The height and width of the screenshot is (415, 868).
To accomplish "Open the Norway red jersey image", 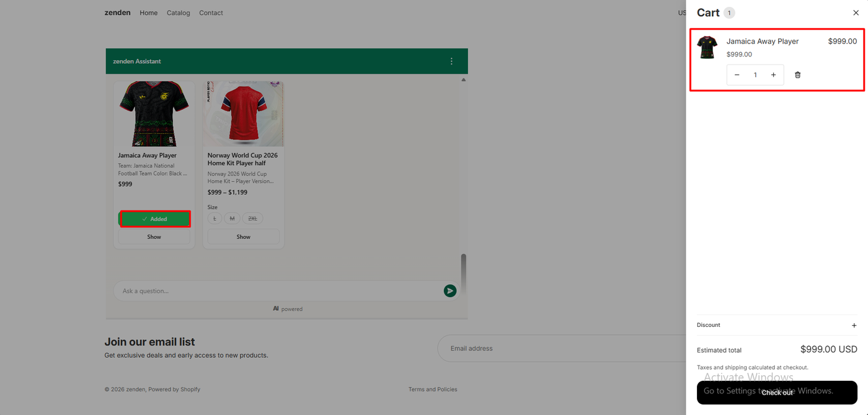I will (244, 114).
